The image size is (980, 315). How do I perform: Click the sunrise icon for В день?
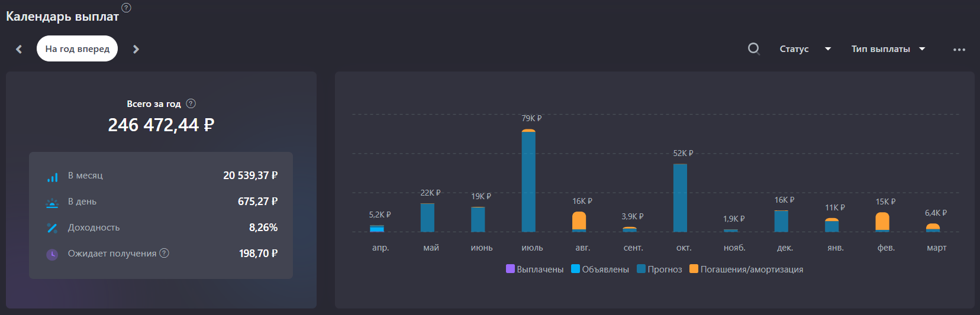click(x=52, y=203)
